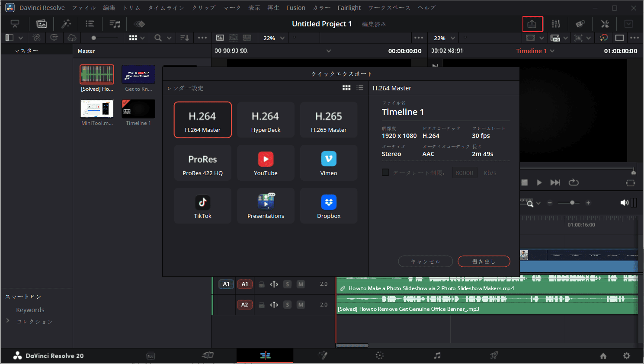The width and height of the screenshot is (644, 364).
Task: Mute audio track A2
Action: 300,304
